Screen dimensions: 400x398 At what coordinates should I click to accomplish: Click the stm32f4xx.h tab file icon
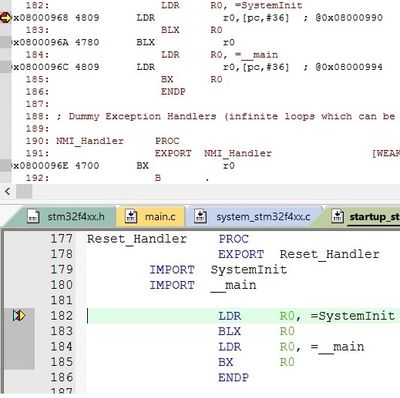pyautogui.click(x=33, y=216)
